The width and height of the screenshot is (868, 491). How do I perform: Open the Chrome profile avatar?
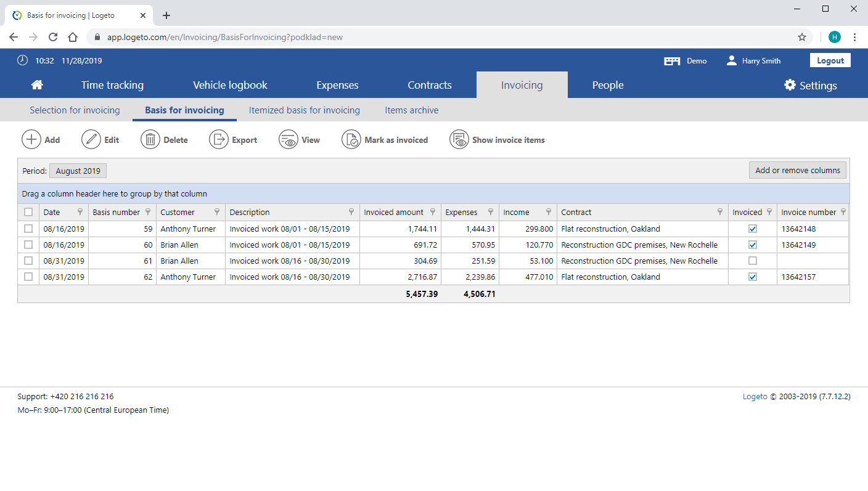coord(835,37)
